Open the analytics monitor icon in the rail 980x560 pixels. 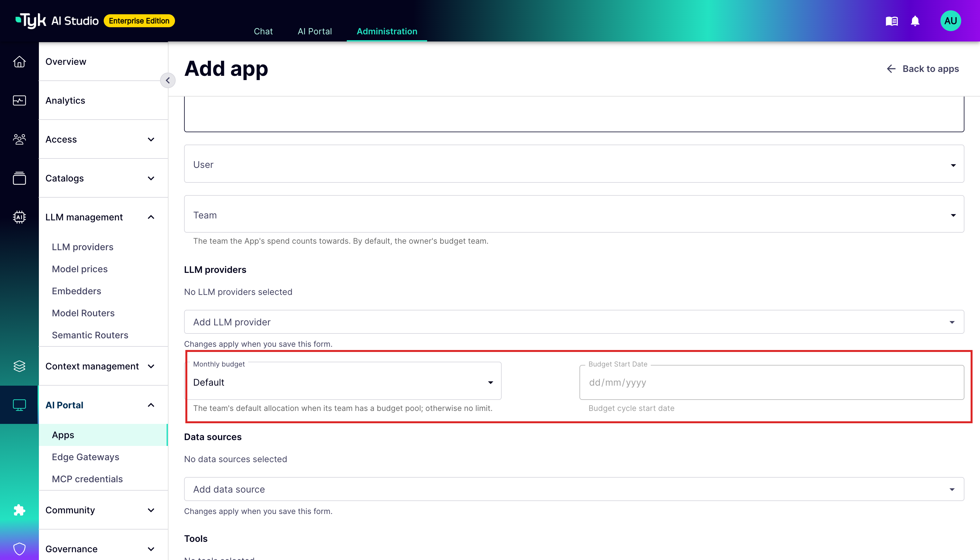[x=19, y=100]
